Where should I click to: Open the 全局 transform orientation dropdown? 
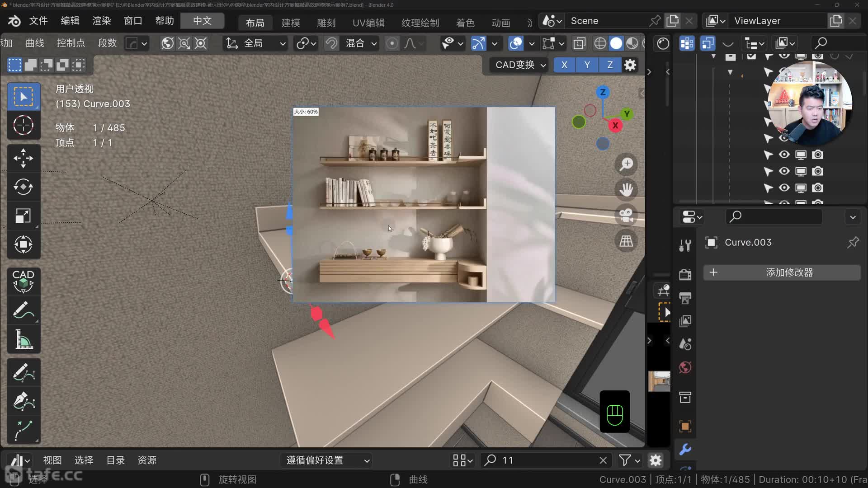click(x=256, y=43)
